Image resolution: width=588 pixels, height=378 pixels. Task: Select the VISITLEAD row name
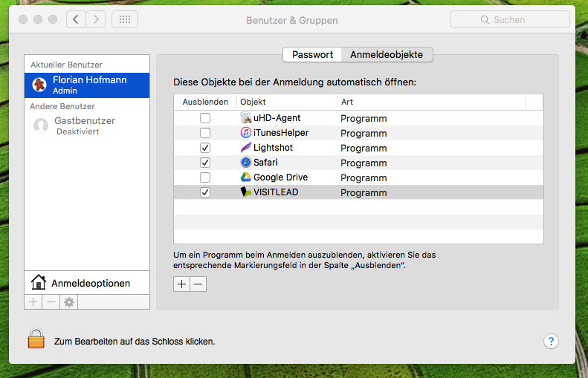[x=276, y=192]
